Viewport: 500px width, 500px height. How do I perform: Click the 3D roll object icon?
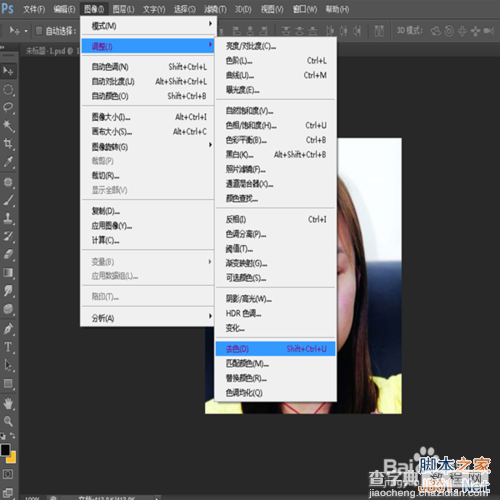[x=449, y=31]
